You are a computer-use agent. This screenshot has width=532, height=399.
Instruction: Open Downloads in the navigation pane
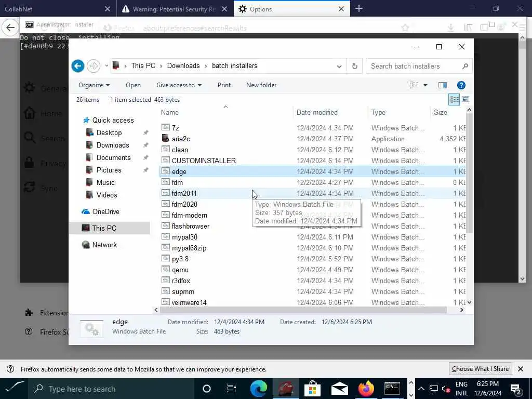pos(113,145)
